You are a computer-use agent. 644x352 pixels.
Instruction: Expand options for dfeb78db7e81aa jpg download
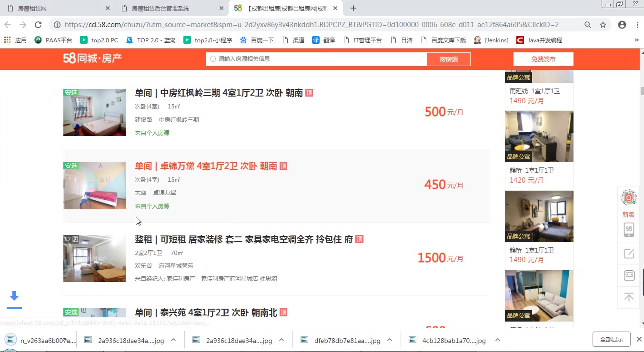[390, 340]
